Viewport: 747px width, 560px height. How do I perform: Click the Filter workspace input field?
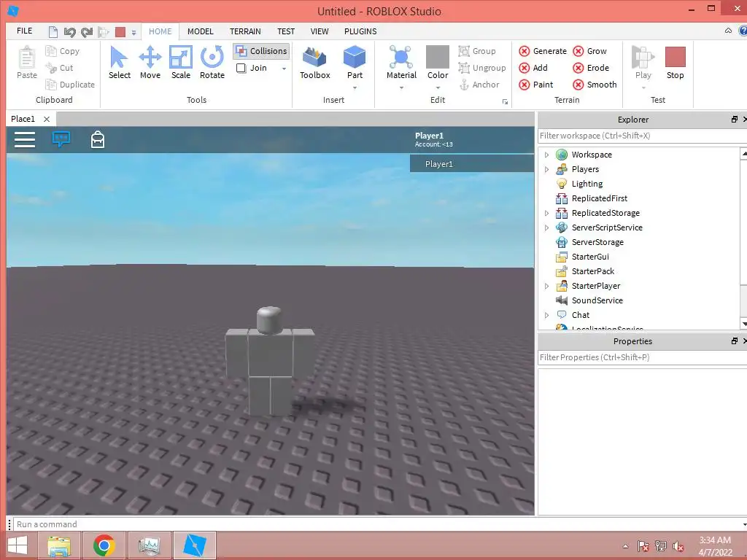[x=642, y=136]
